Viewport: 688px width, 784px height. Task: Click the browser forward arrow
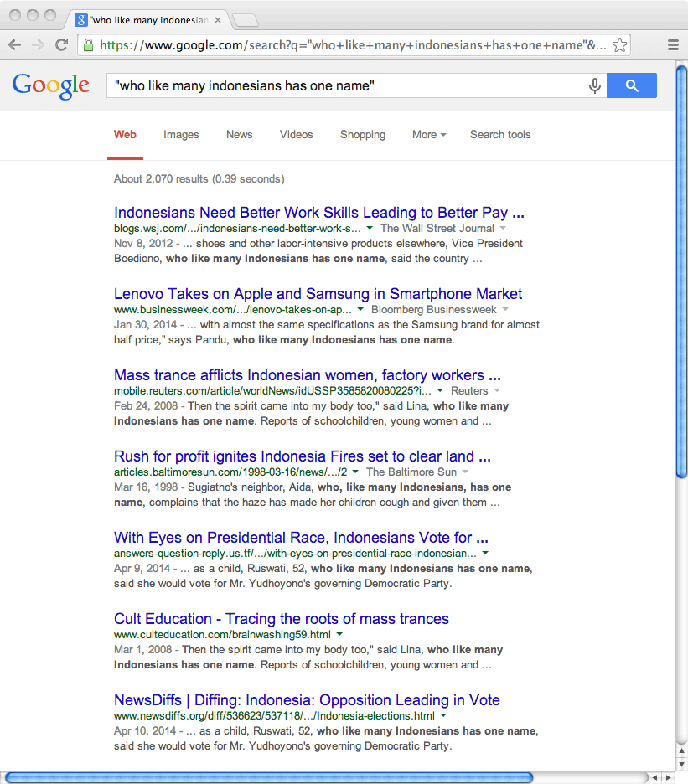(x=38, y=45)
